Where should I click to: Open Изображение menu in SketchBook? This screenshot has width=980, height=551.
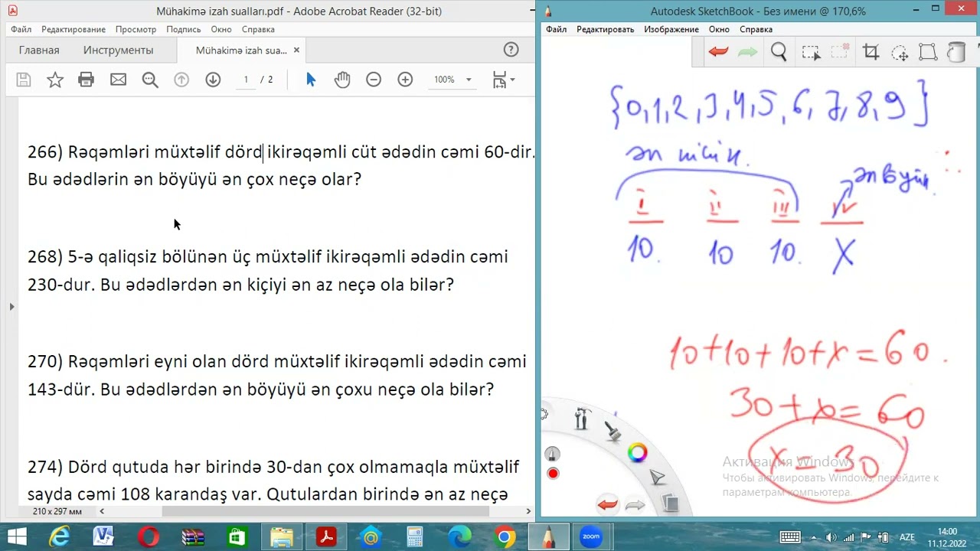click(671, 29)
